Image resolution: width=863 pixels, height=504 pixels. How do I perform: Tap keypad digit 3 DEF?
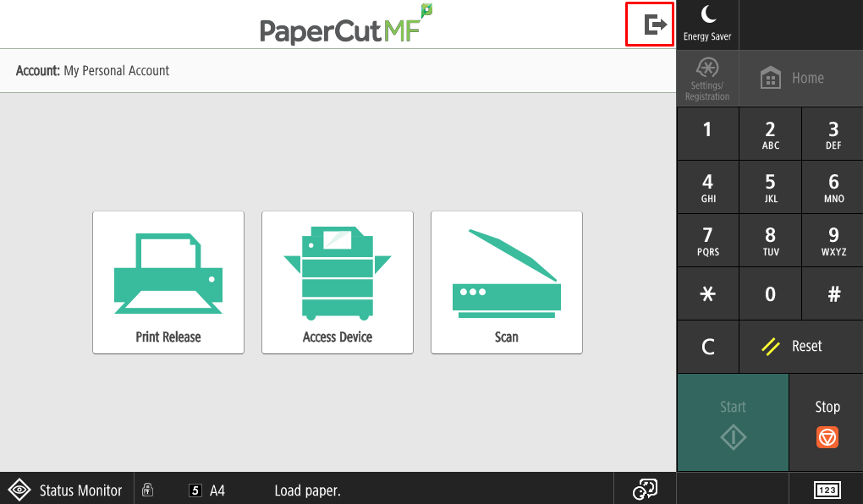[x=833, y=134]
